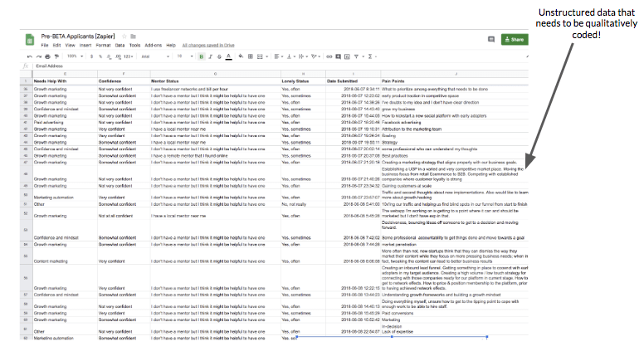Open the View menu

pyautogui.click(x=71, y=45)
